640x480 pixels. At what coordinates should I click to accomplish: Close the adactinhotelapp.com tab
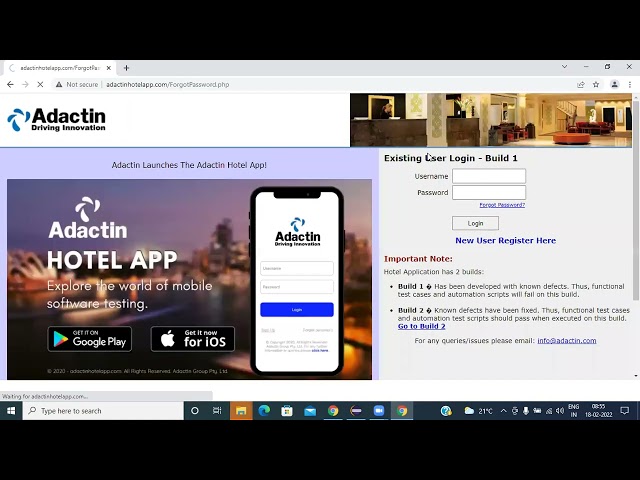109,68
